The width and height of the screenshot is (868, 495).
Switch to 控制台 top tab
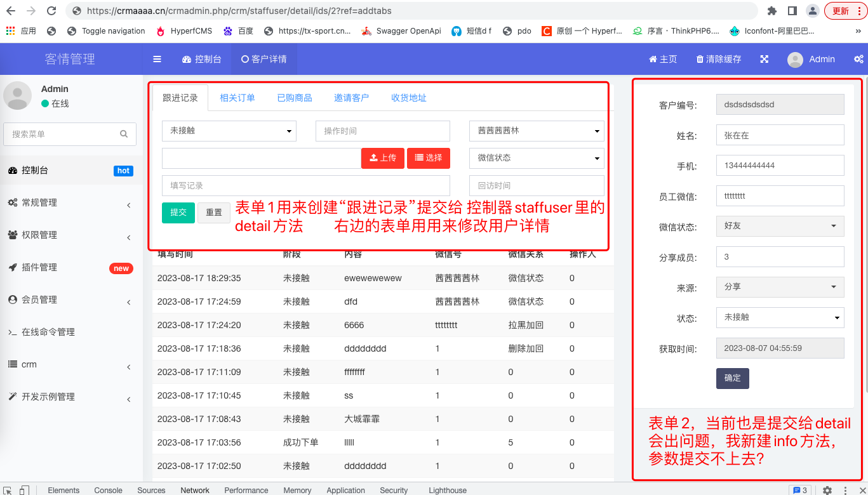202,59
